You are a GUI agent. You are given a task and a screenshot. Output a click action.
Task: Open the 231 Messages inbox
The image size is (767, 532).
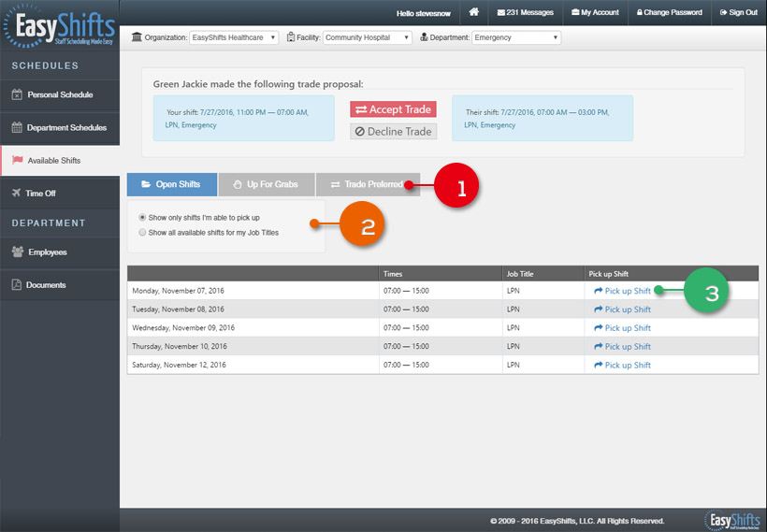tap(526, 12)
